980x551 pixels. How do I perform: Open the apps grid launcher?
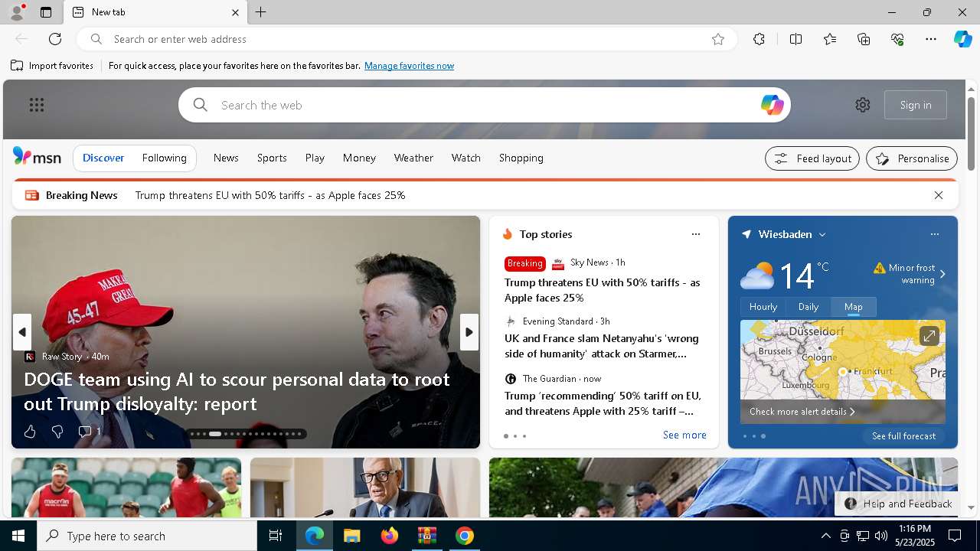coord(37,105)
